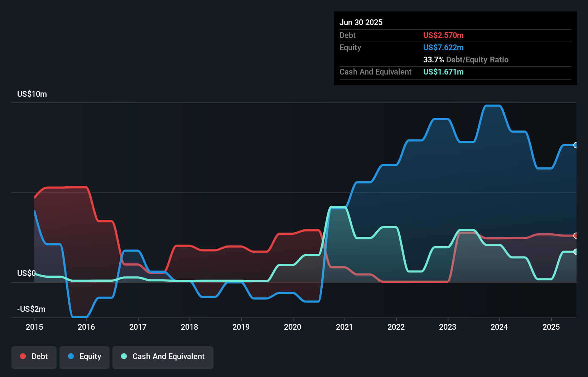Click the blue dot in Equity legend

(71, 356)
